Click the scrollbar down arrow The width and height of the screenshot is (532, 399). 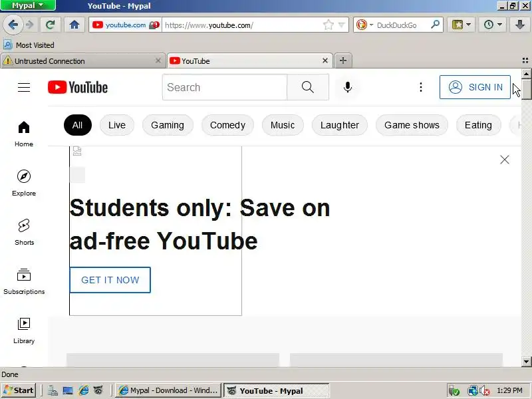tap(526, 362)
